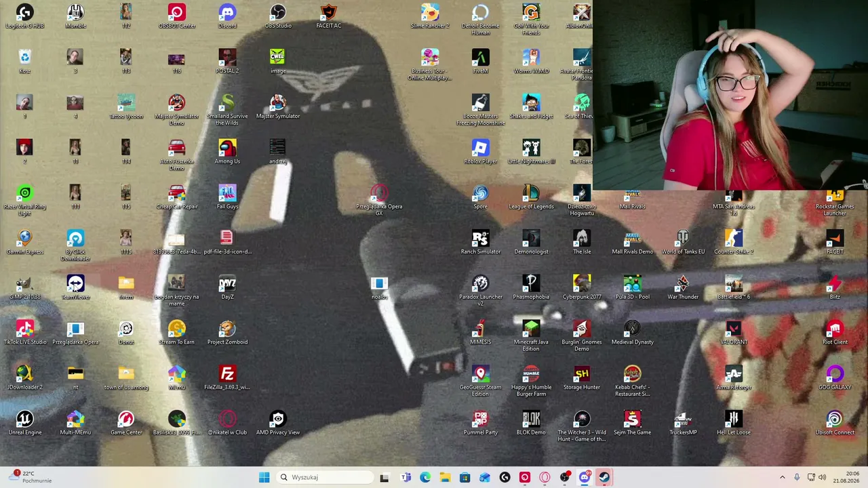Select the 'town of us among' folder

click(x=126, y=378)
